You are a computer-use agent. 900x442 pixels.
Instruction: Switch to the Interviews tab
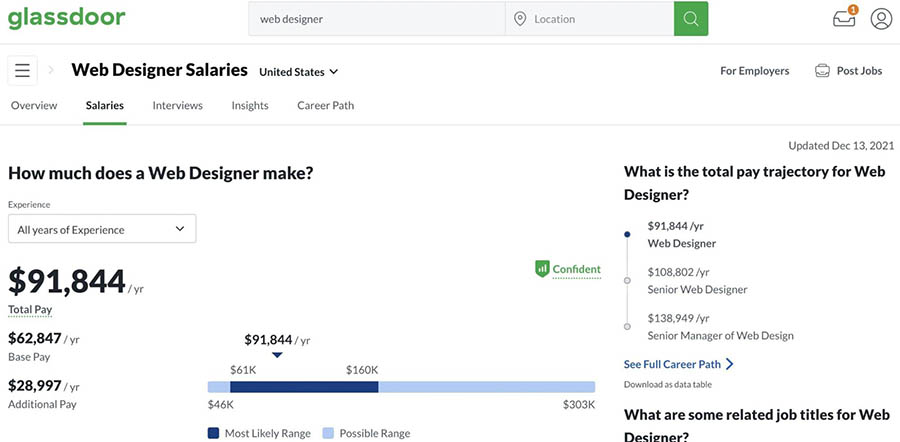pyautogui.click(x=177, y=105)
